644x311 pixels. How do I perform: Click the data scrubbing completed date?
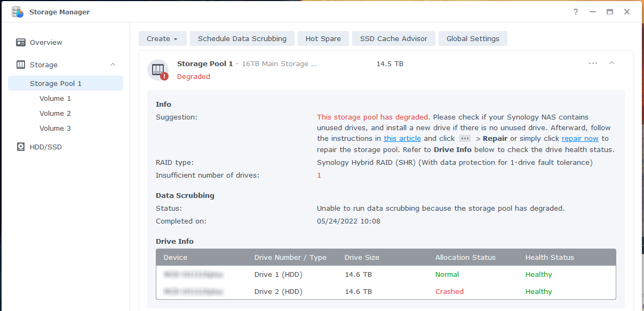click(348, 221)
